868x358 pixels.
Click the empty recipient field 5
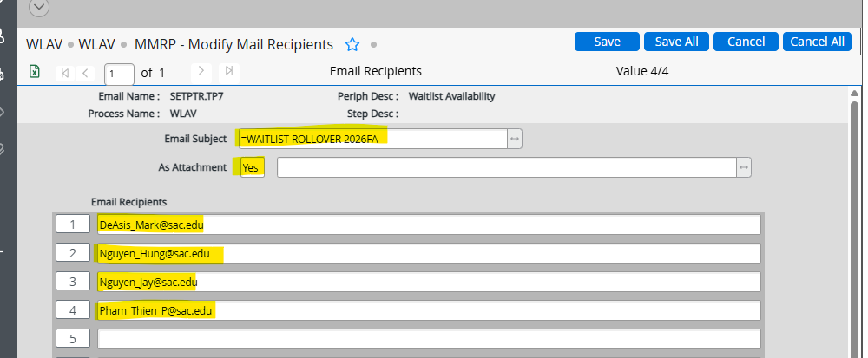429,339
